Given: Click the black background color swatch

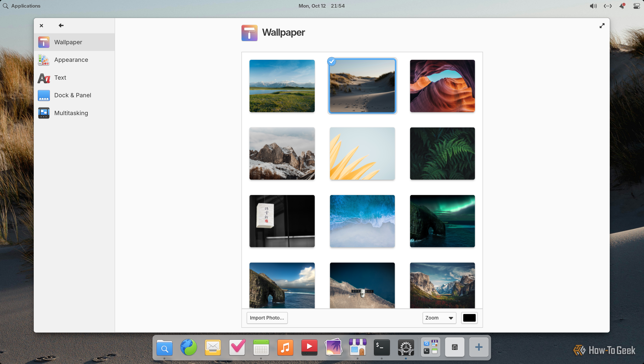Looking at the screenshot, I should [x=469, y=318].
